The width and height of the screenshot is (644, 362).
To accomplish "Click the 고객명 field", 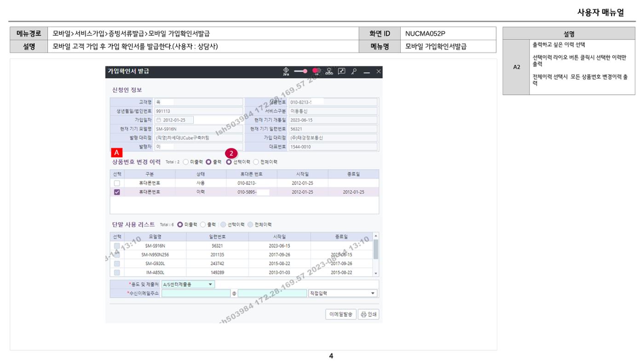I will click(x=199, y=102).
